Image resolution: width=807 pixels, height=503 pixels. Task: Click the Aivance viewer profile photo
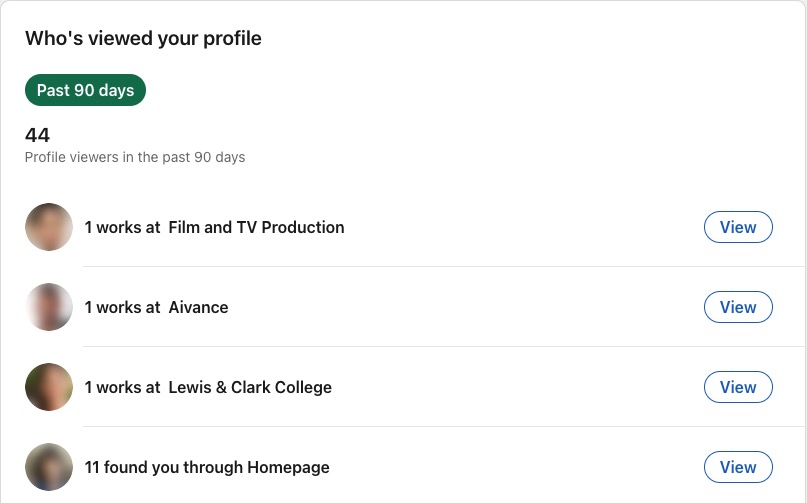(x=49, y=307)
